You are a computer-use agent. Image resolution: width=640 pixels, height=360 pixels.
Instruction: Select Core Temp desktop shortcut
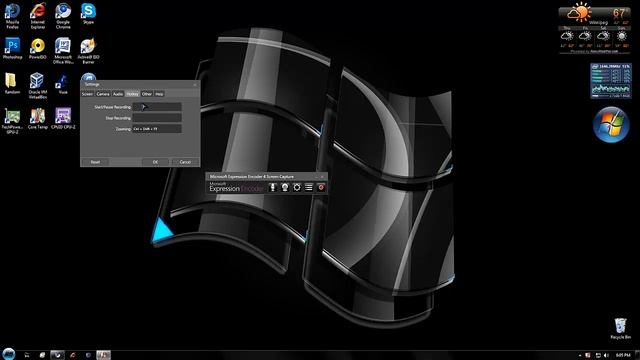38,118
